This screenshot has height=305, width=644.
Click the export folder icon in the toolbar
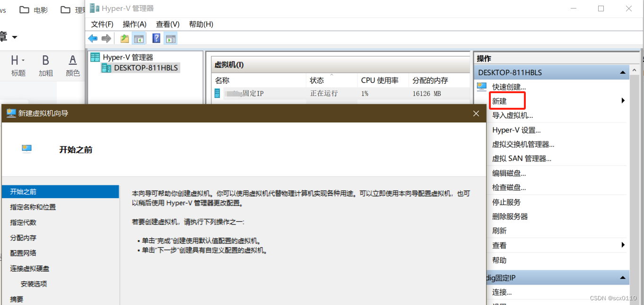pos(124,38)
